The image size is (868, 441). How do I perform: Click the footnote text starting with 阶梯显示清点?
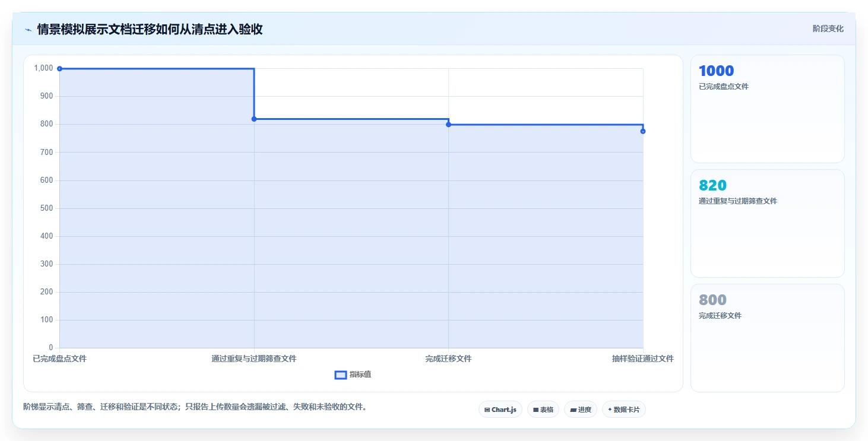195,407
